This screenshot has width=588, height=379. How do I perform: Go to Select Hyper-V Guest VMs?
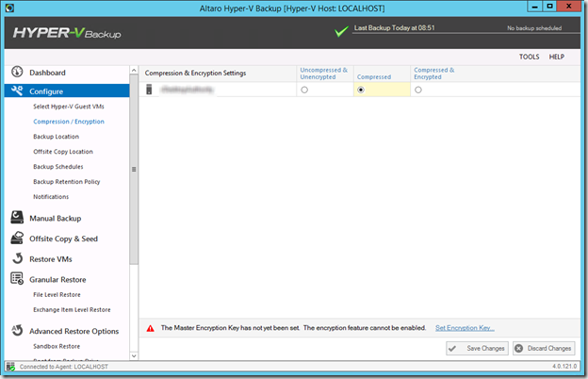(x=69, y=107)
